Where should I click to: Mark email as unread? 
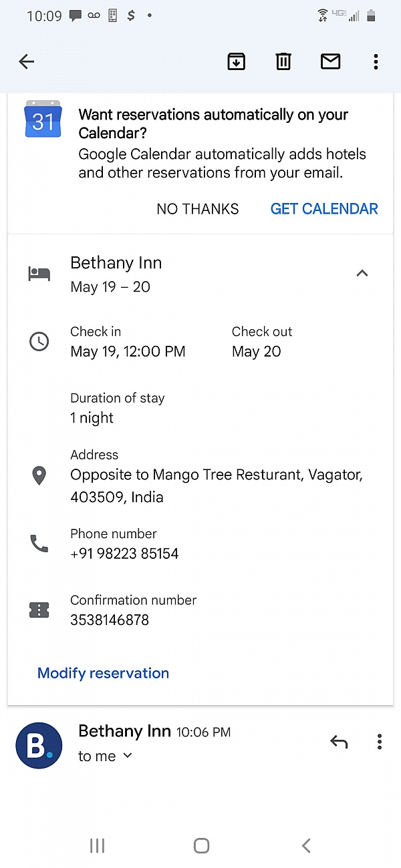click(x=330, y=62)
